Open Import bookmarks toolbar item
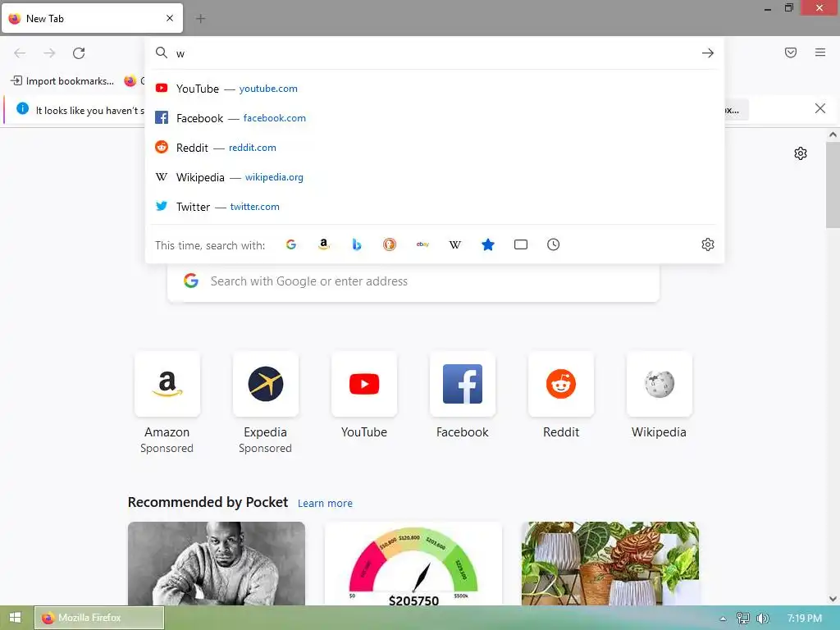The height and width of the screenshot is (630, 840). 62,81
